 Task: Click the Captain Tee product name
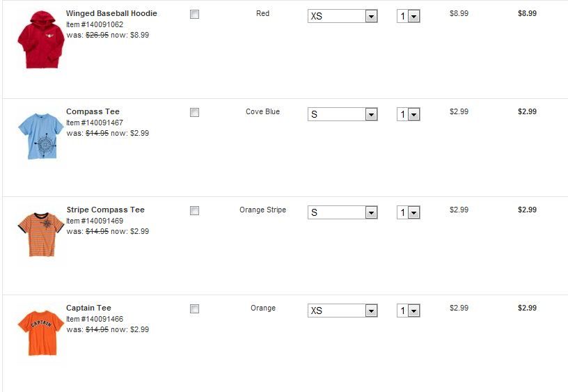coord(88,308)
